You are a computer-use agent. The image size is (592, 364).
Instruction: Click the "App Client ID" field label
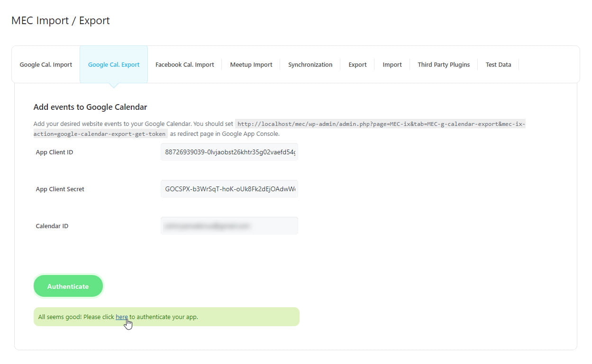pos(55,152)
